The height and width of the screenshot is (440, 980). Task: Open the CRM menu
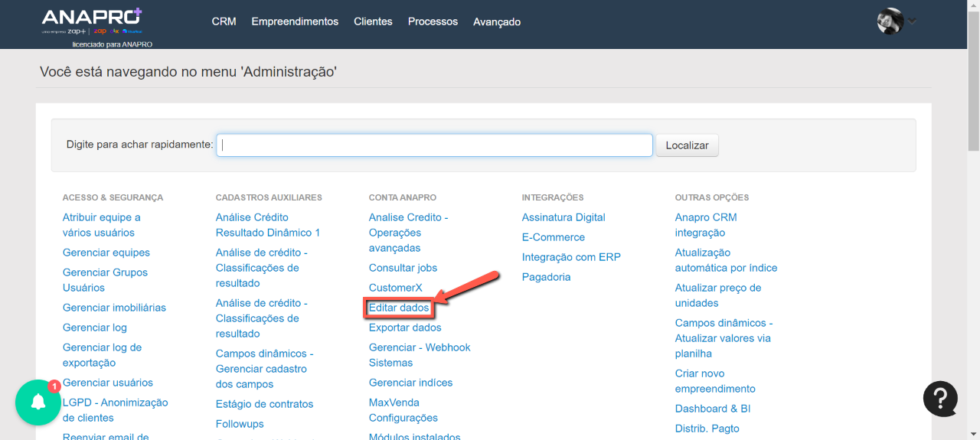(x=224, y=21)
